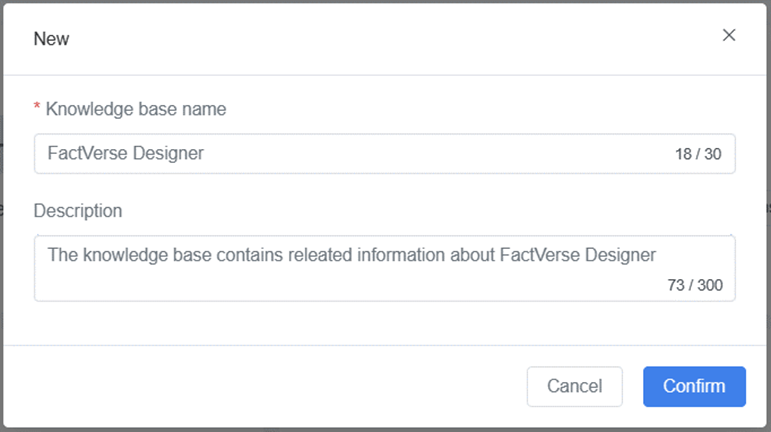Click the misspelled word 'releated' in description

pos(319,255)
